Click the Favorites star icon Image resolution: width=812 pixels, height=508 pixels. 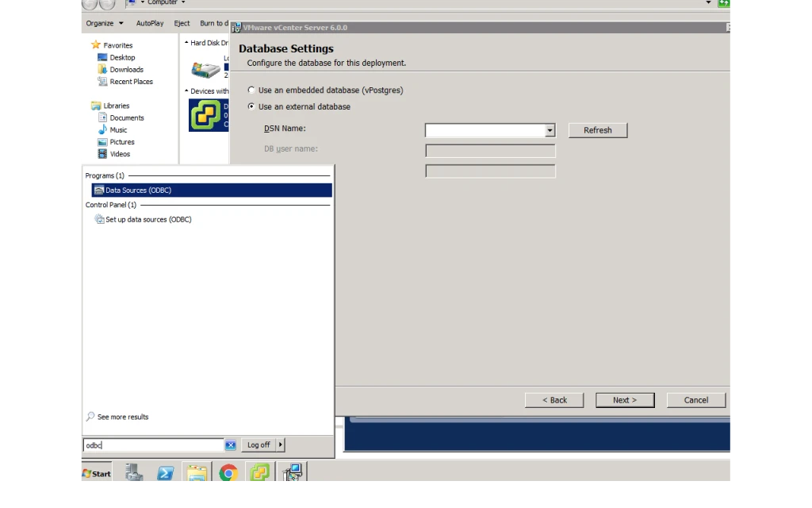pyautogui.click(x=96, y=44)
